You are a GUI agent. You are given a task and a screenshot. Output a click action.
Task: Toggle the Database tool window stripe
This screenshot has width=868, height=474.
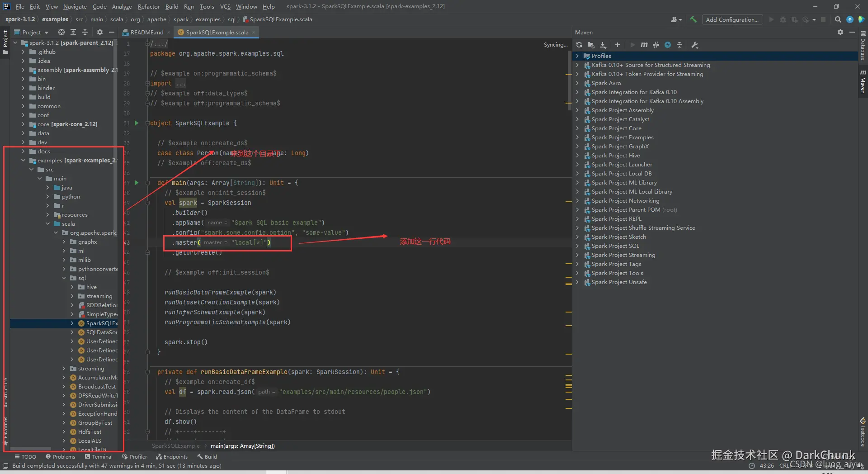point(863,45)
